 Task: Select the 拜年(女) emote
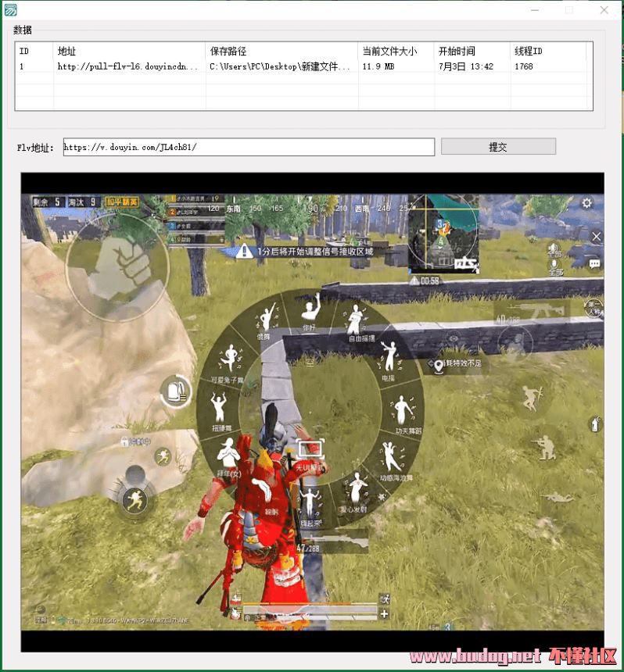228,458
